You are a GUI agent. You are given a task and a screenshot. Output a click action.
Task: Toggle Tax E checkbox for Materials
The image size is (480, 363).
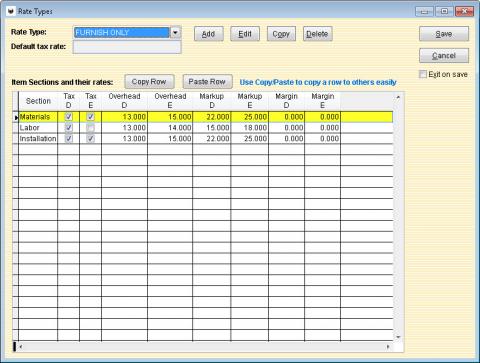click(90, 117)
